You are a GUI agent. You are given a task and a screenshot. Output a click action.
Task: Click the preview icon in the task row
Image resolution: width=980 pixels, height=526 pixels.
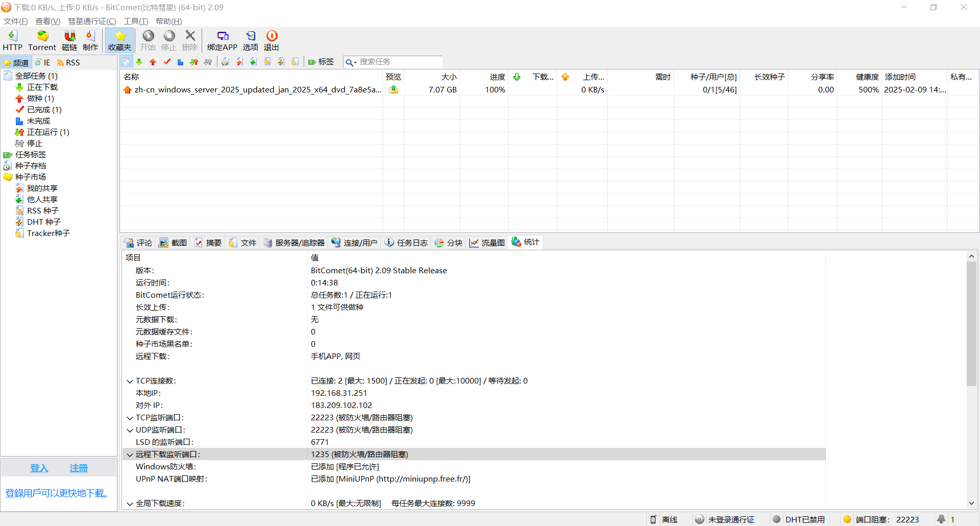[394, 89]
